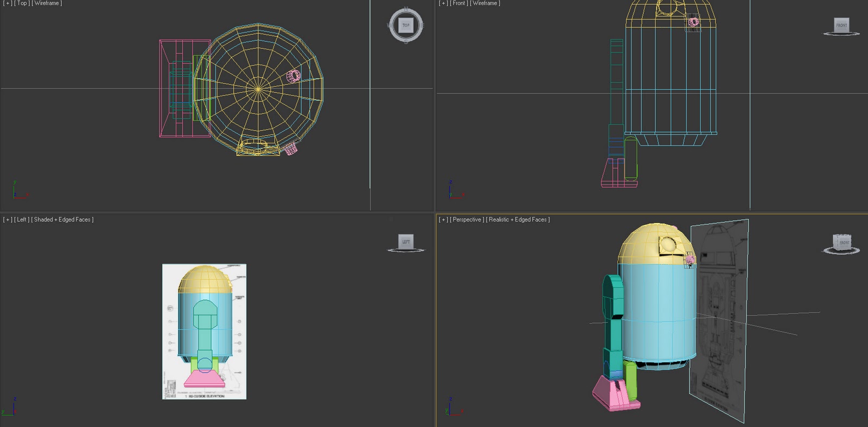Open the [Perspective] view label menu
Image resolution: width=868 pixels, height=427 pixels.
(467, 220)
